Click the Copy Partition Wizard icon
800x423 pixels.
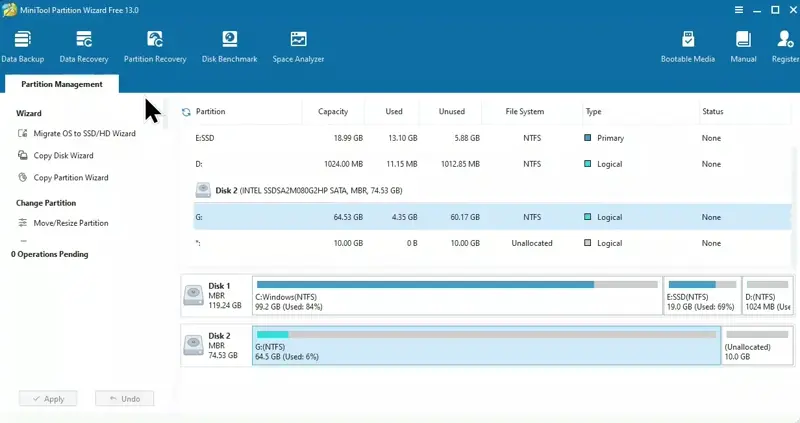tap(22, 177)
